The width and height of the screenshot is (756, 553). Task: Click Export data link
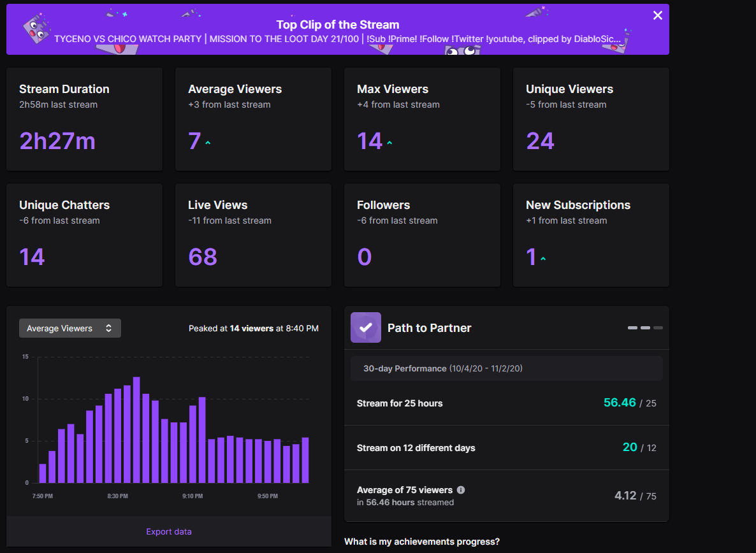[x=169, y=532]
